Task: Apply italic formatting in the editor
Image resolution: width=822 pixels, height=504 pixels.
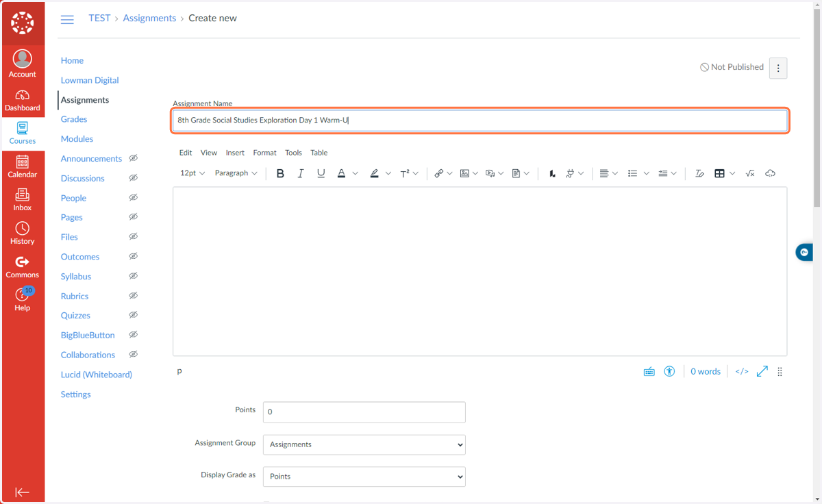Action: [300, 173]
